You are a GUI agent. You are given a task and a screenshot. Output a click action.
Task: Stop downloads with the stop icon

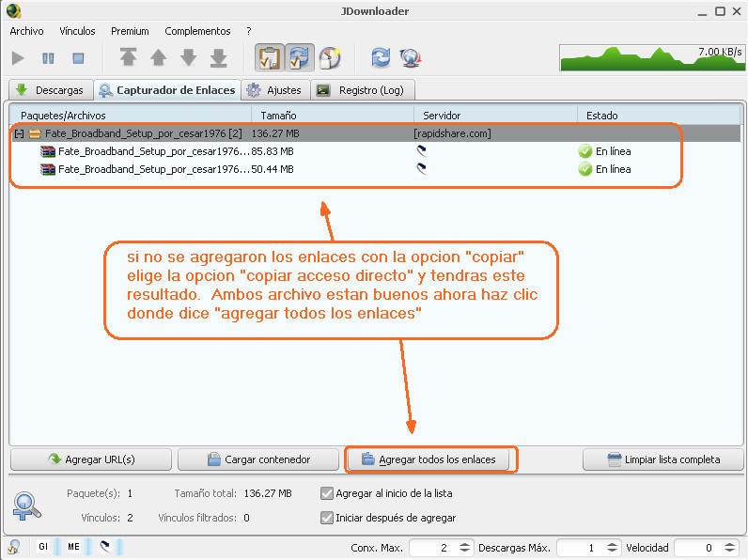(78, 58)
